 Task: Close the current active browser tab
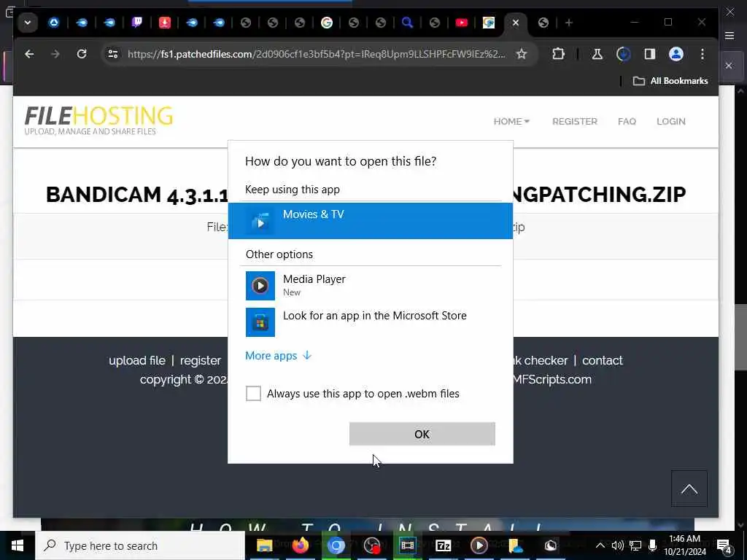pos(516,23)
